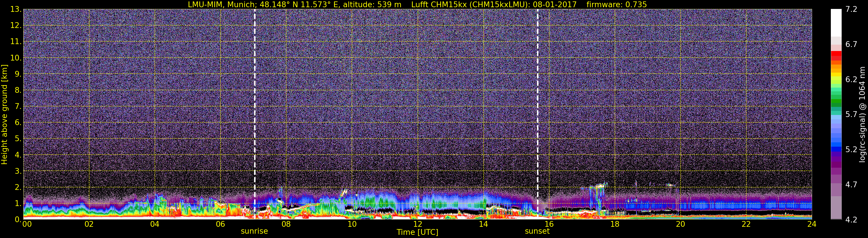Click time axis tick label 00
The image size is (868, 238).
pos(27,224)
